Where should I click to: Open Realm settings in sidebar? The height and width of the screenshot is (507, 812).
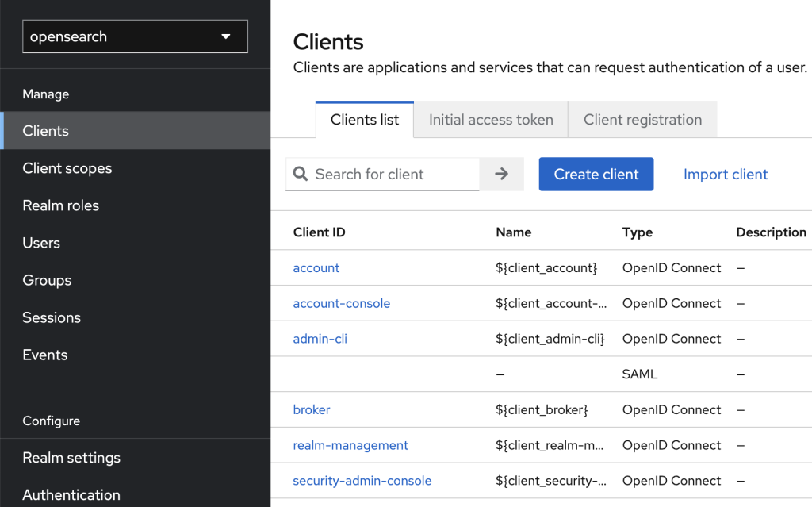coord(71,458)
